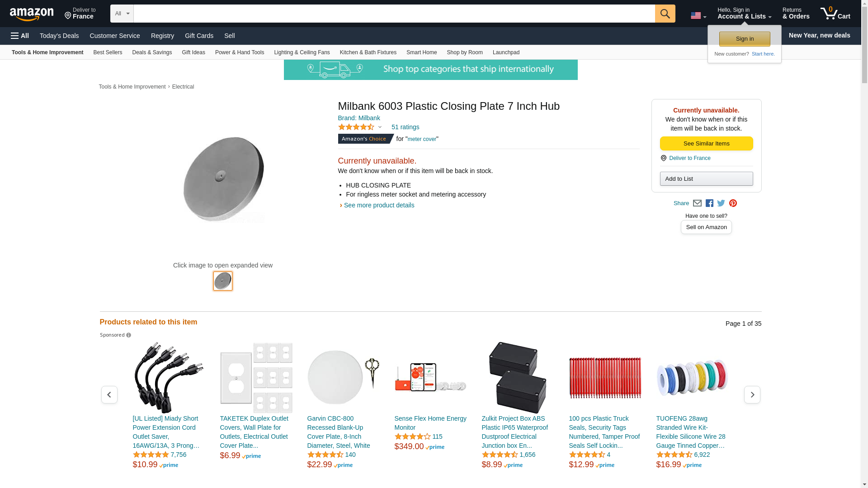This screenshot has height=488, width=868.
Task: Open the shopping cart icon
Action: [x=835, y=14]
